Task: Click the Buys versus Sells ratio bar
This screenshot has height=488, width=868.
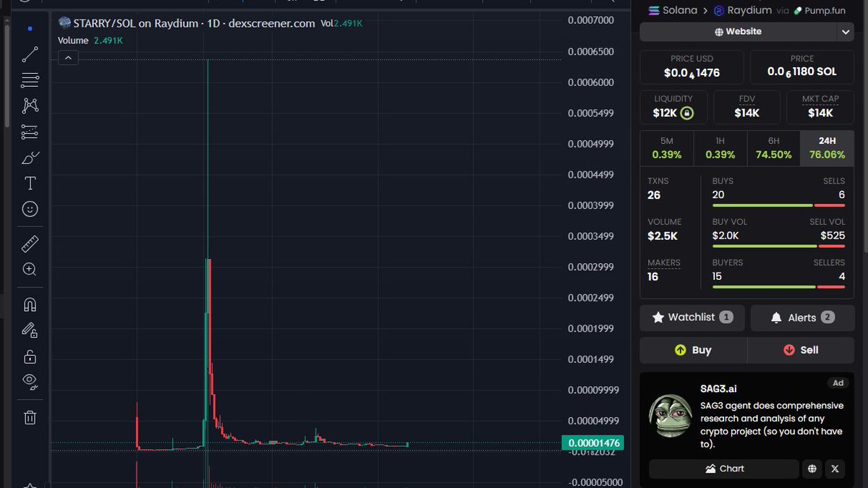Action: coord(778,205)
